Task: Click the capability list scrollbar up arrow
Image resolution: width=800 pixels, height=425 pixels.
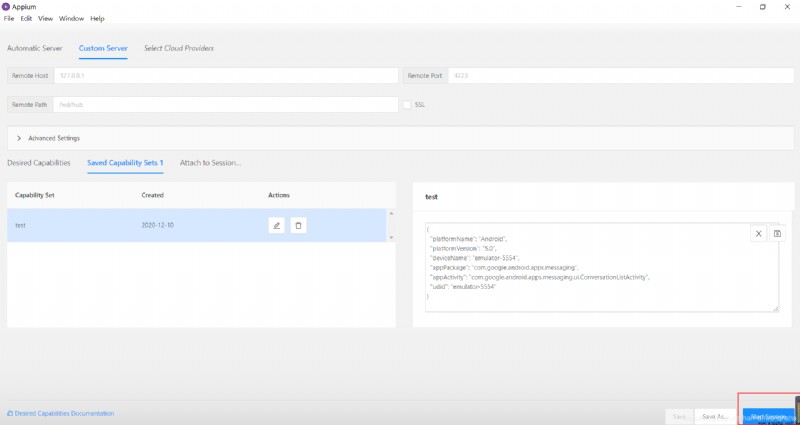Action: (391, 213)
